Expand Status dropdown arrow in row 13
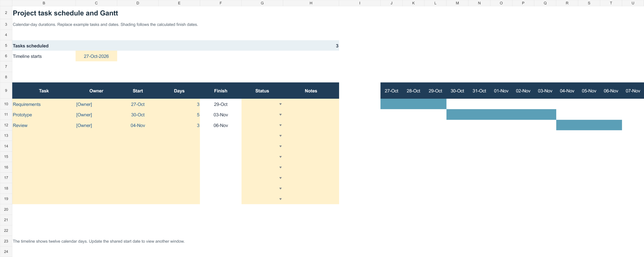The width and height of the screenshot is (644, 257). [280, 136]
